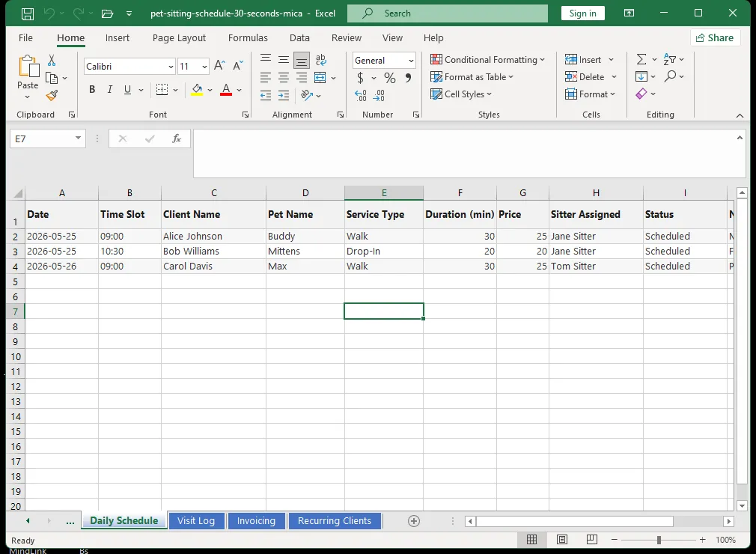Click the Wrap Text icon
Screen dimensions: 756x554
coord(320,60)
